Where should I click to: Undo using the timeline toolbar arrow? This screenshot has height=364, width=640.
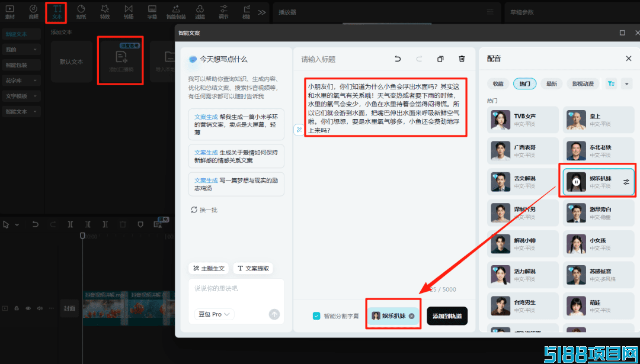[36, 224]
